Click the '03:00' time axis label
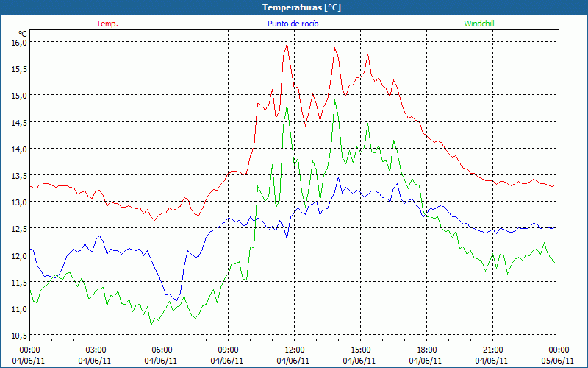 tap(96, 350)
